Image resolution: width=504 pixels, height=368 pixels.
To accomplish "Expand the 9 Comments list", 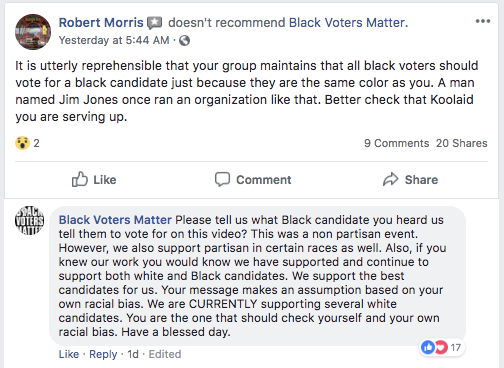I will pos(396,143).
